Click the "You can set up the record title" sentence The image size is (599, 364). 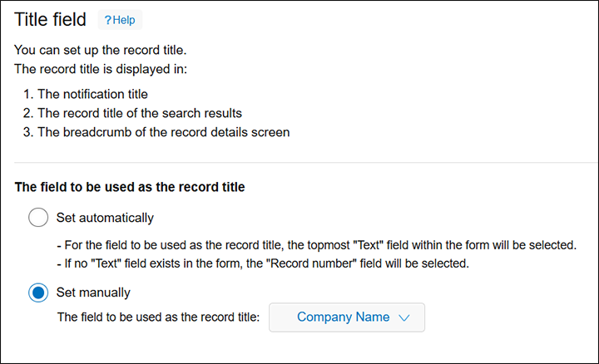(x=106, y=51)
